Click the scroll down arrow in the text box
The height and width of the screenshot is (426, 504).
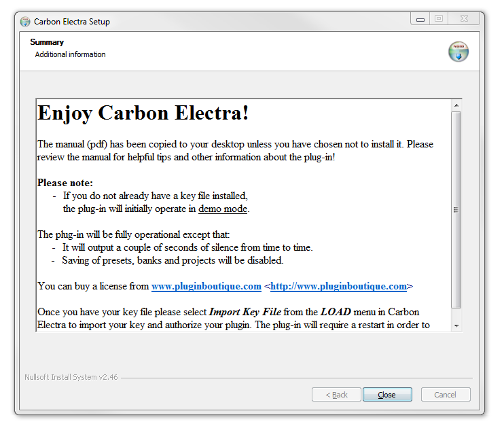tap(456, 326)
